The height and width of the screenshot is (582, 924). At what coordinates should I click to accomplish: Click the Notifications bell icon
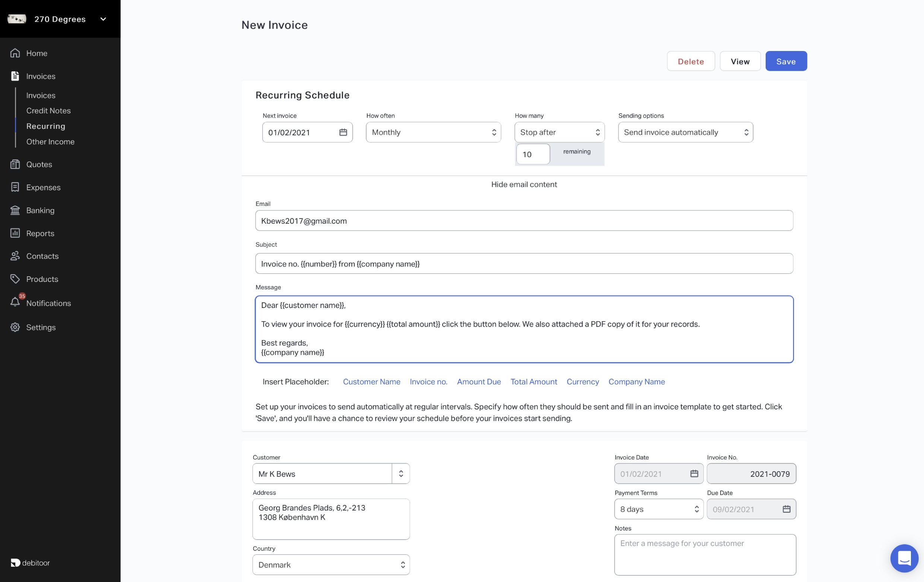pos(15,302)
